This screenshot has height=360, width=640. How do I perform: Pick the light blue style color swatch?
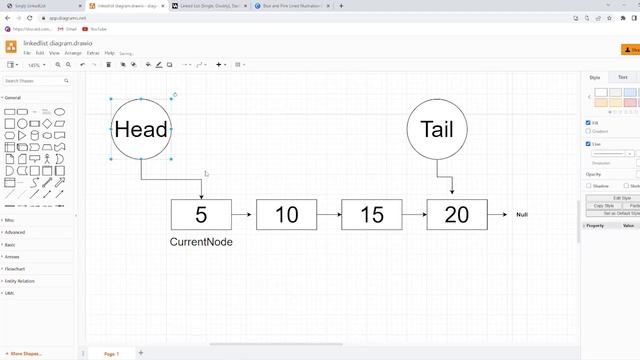point(630,92)
